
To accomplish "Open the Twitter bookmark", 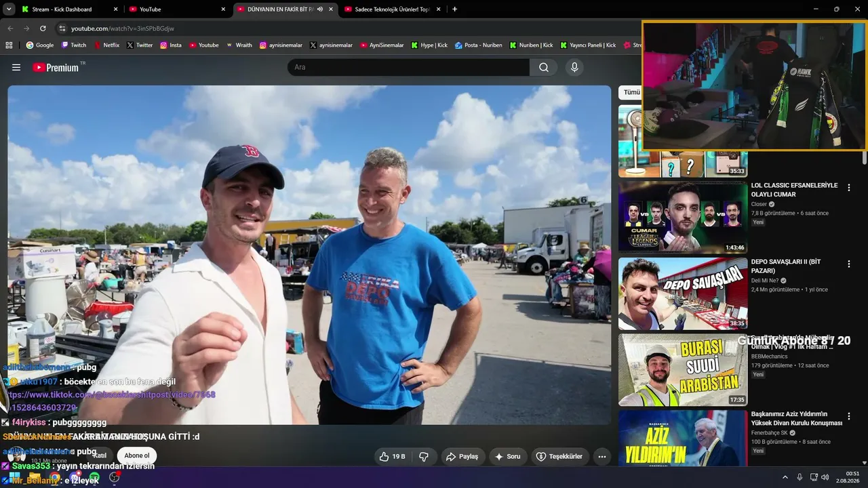I will [x=140, y=45].
